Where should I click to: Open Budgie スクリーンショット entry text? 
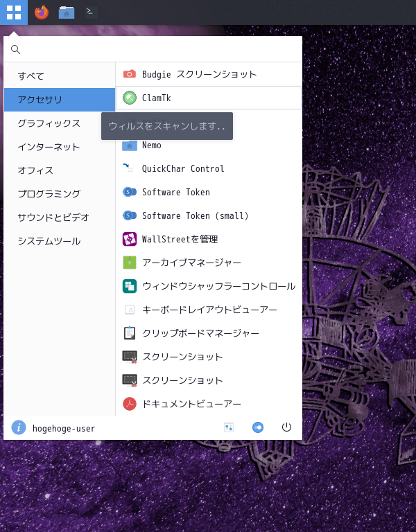tap(199, 74)
